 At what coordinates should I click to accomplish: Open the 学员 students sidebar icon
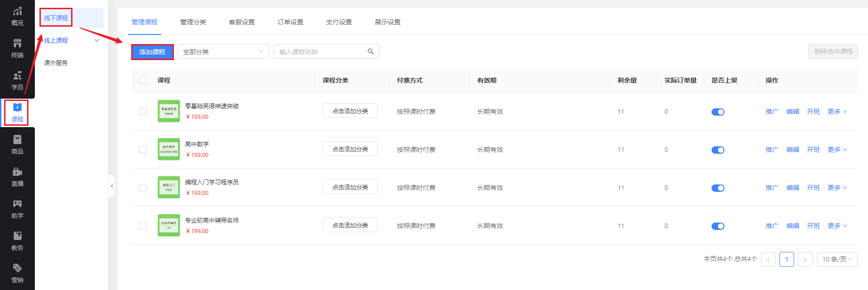pos(17,80)
